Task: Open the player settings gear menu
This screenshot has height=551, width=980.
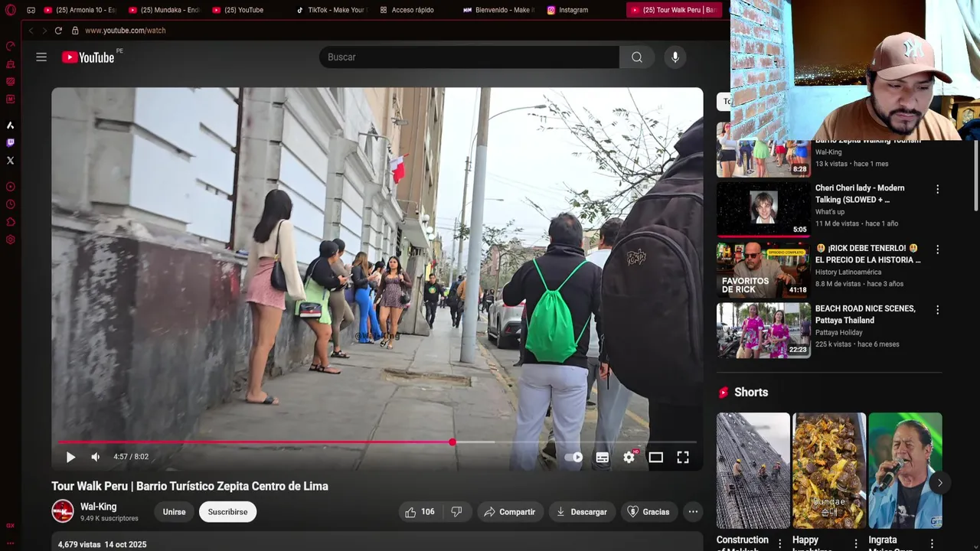Action: click(629, 457)
